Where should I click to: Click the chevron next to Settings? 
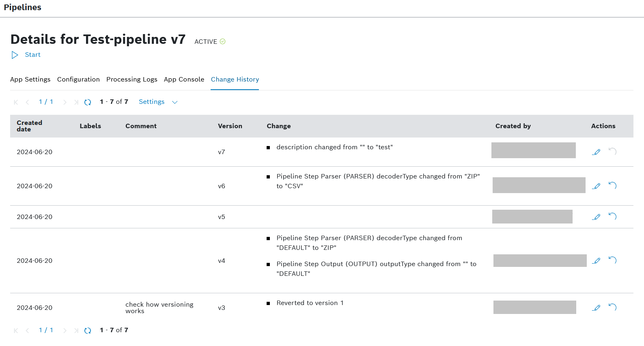pos(175,102)
